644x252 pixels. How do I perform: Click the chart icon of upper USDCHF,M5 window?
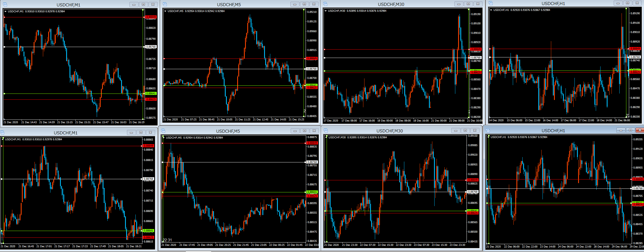165,4
